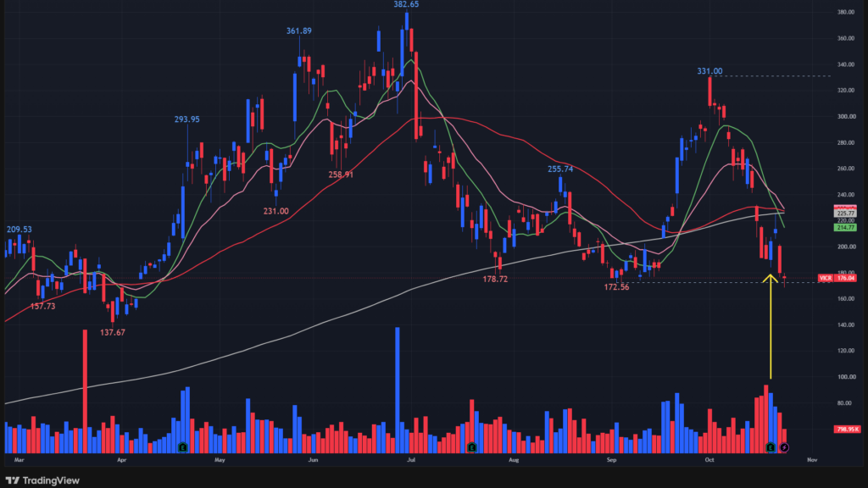This screenshot has height=488, width=868.
Task: Click Nov on the time axis
Action: tap(812, 460)
